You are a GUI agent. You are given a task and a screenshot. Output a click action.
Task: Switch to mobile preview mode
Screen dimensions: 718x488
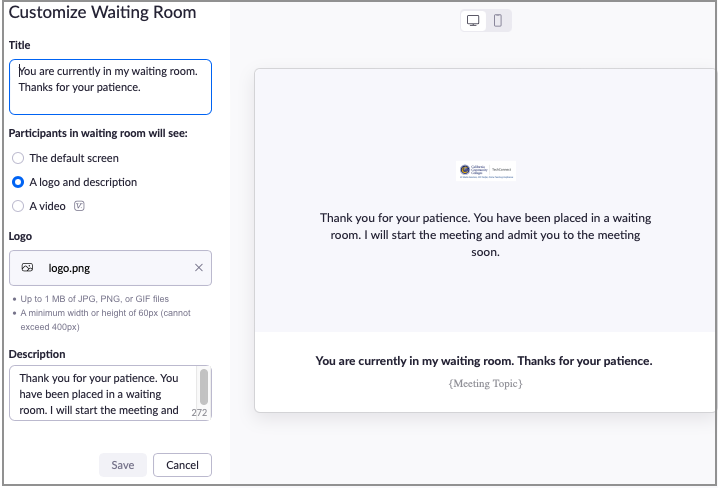click(x=498, y=20)
